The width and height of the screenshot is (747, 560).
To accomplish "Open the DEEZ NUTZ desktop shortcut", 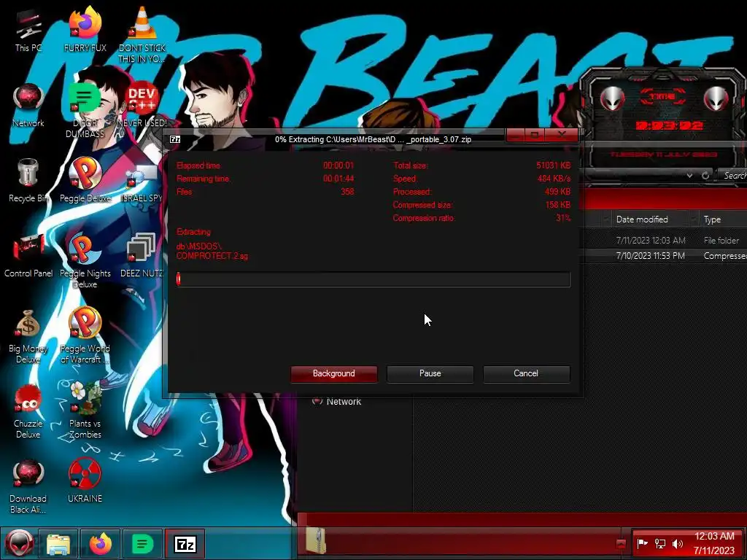I will [x=142, y=255].
